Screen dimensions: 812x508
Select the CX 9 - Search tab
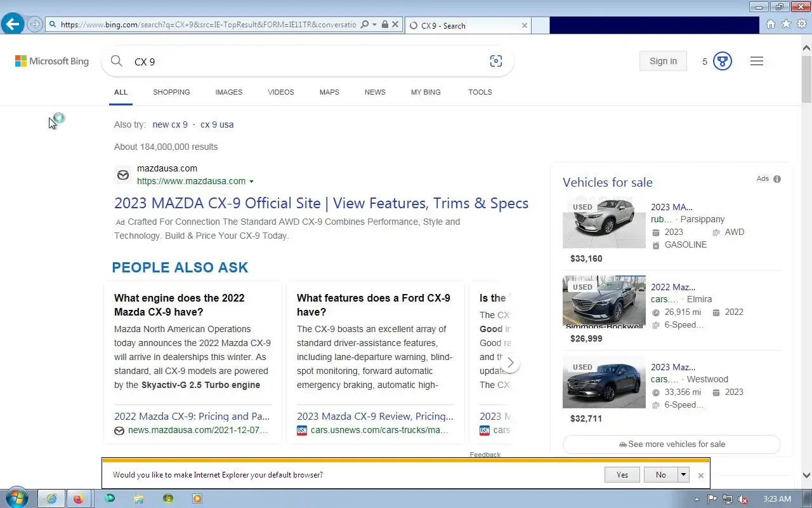468,25
